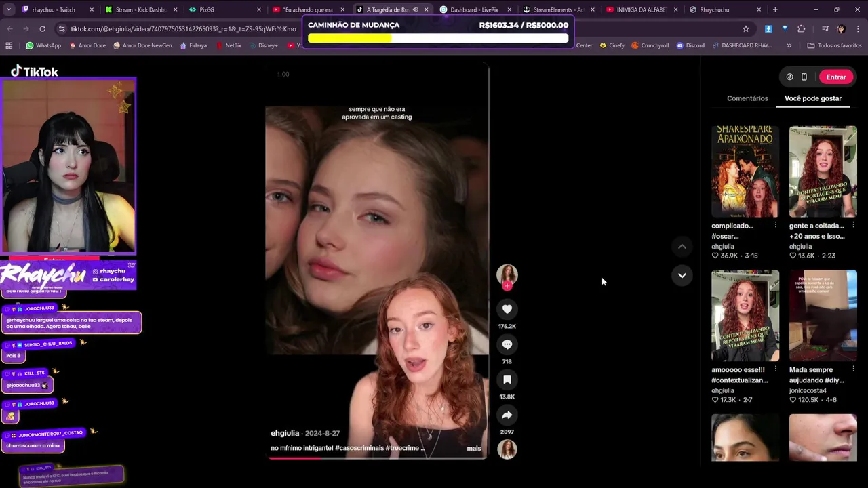Viewport: 868px width, 488px height.
Task: Open the Amor Doce NewGen bookmark
Action: tap(142, 45)
